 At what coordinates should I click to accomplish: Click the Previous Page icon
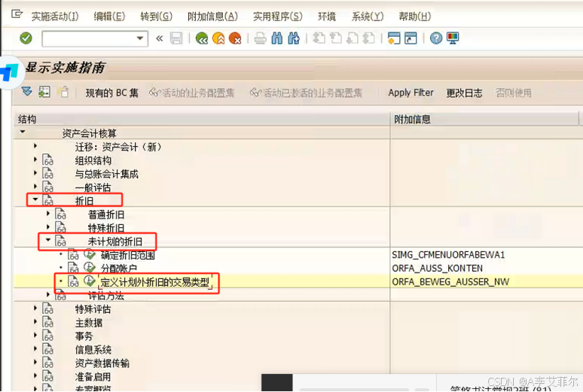[x=336, y=38]
